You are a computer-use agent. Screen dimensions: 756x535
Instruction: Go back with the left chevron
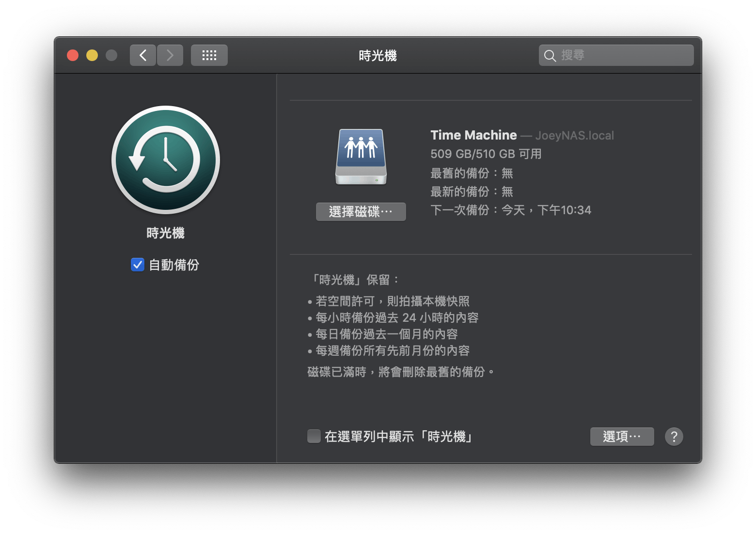coord(143,55)
